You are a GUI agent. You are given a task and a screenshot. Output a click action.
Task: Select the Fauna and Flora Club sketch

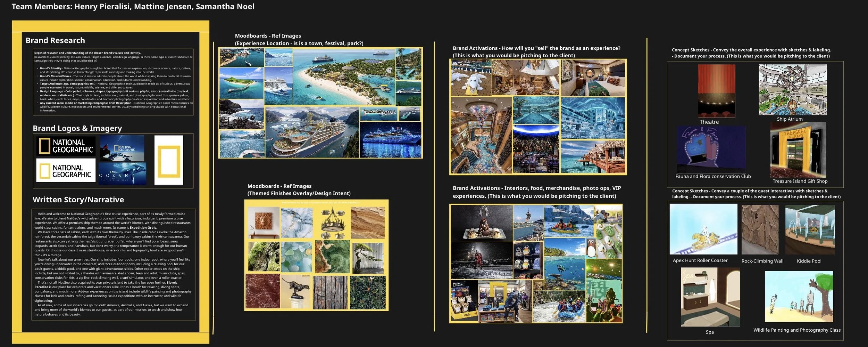711,150
